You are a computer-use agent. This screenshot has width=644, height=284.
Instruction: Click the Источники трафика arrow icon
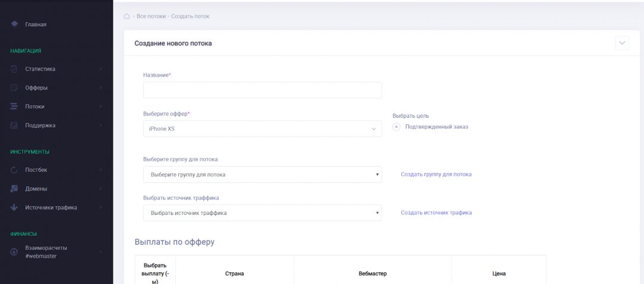tap(14, 208)
